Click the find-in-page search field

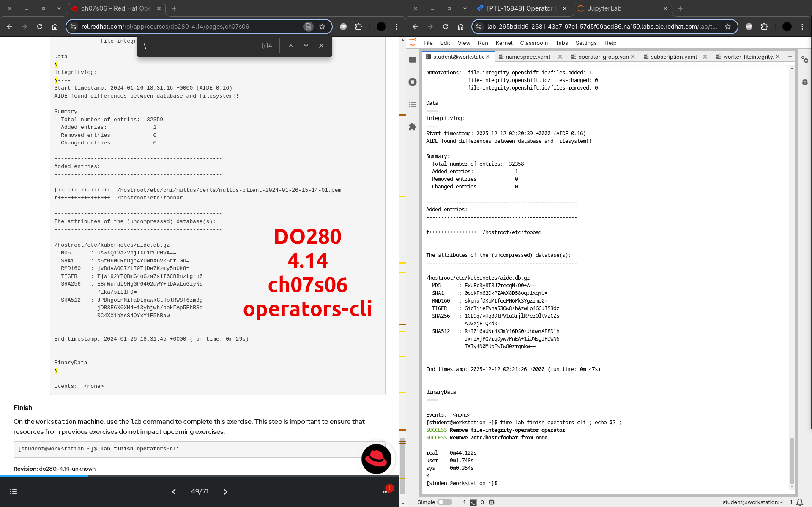pyautogui.click(x=199, y=46)
